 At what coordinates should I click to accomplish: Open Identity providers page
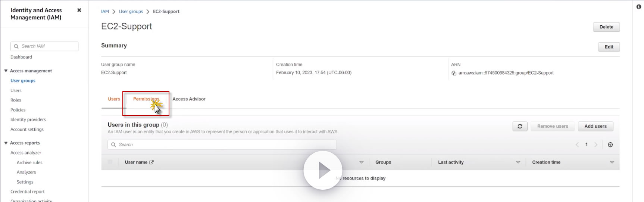tap(28, 119)
